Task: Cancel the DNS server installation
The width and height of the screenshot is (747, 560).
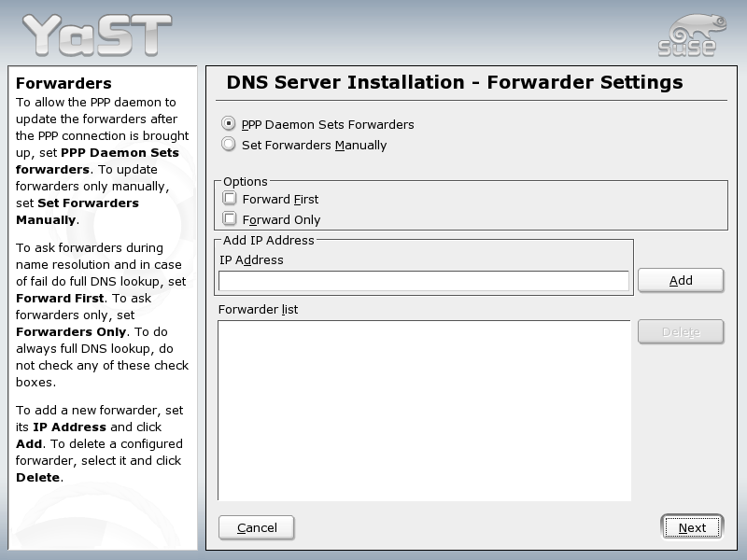Action: 256,527
